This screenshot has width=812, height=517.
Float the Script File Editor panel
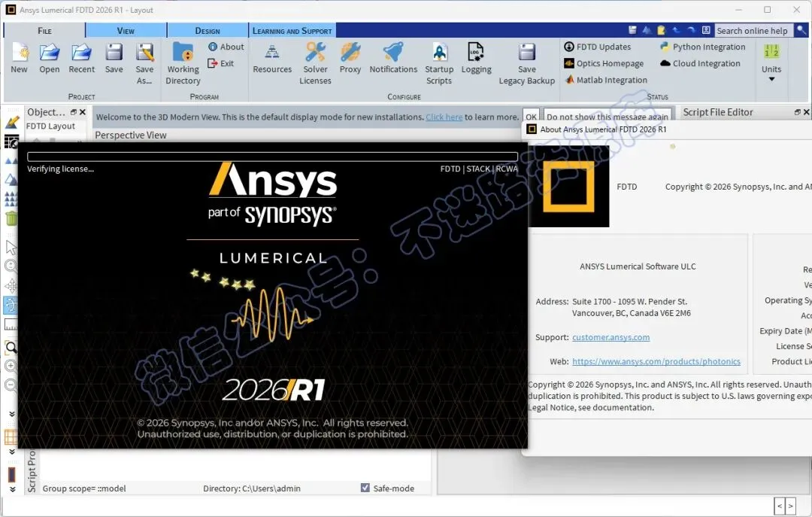click(798, 112)
